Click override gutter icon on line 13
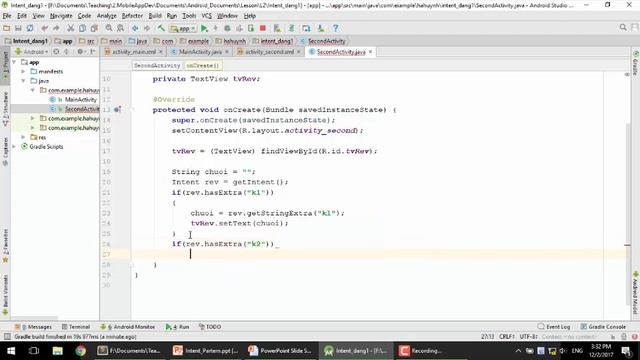This screenshot has width=640, height=360. tap(118, 109)
